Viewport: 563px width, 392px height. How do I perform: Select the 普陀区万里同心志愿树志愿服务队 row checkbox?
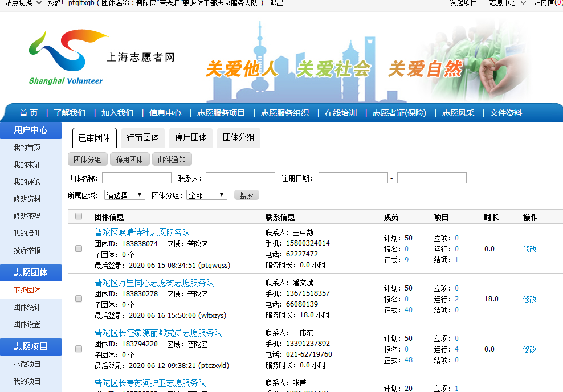pos(79,299)
